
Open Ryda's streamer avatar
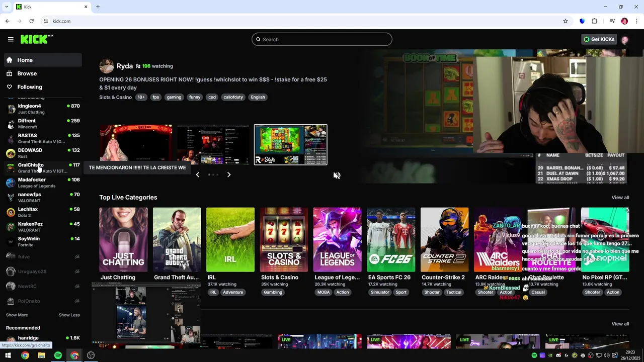(x=106, y=66)
